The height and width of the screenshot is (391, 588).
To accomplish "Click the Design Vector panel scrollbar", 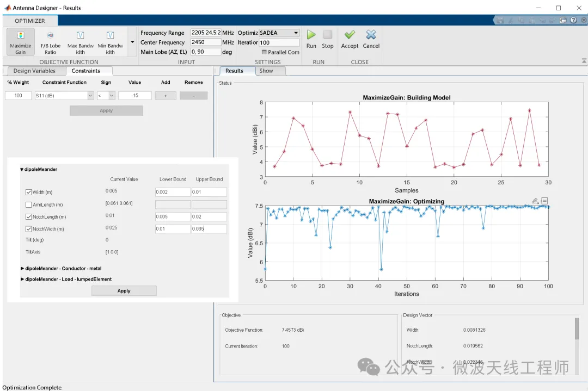I will [x=577, y=328].
